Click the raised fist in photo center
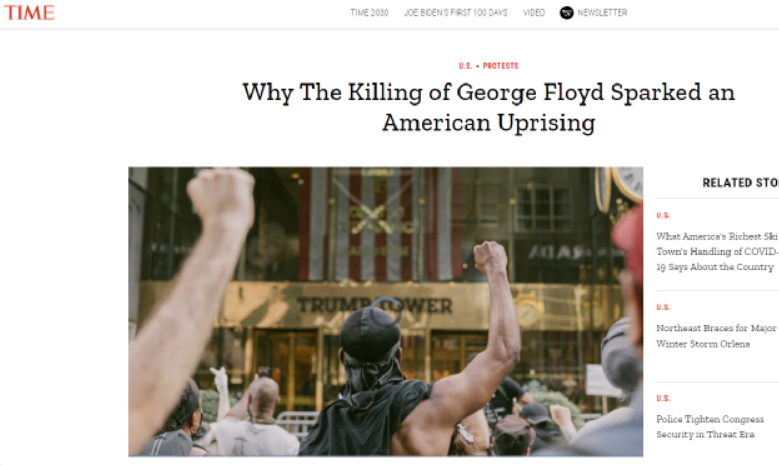The image size is (779, 465). (x=490, y=257)
